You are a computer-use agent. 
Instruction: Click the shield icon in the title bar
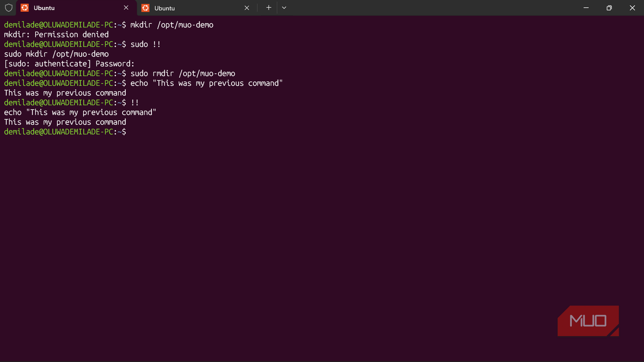(x=9, y=8)
